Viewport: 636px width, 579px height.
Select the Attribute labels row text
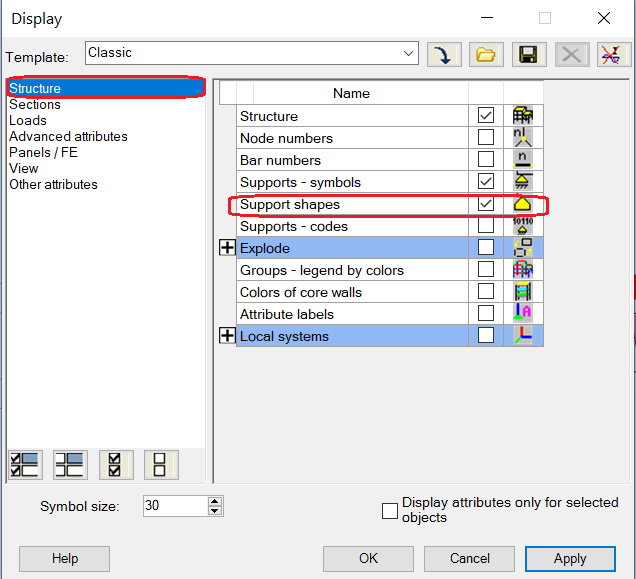click(x=287, y=314)
